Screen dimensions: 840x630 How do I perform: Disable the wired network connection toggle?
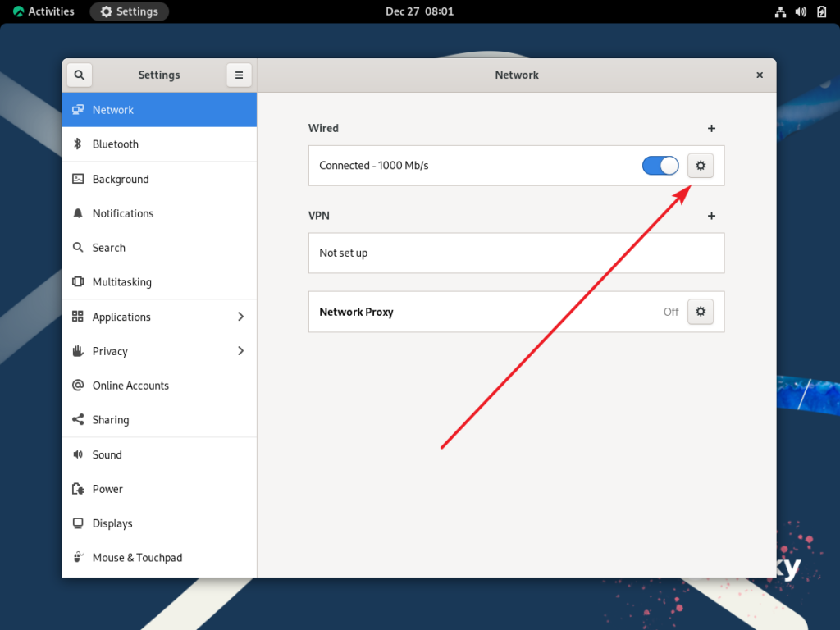(x=660, y=165)
